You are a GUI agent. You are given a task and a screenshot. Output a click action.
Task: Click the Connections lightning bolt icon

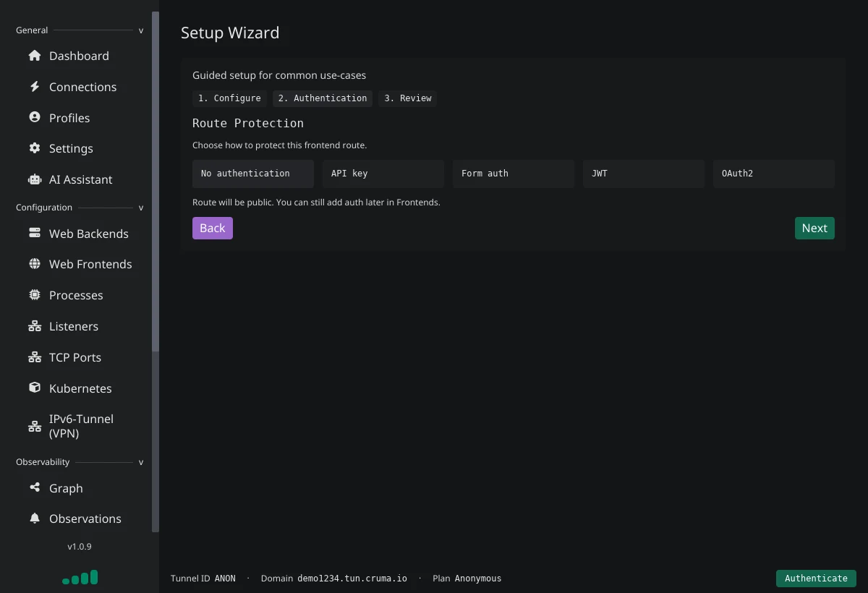coord(35,87)
